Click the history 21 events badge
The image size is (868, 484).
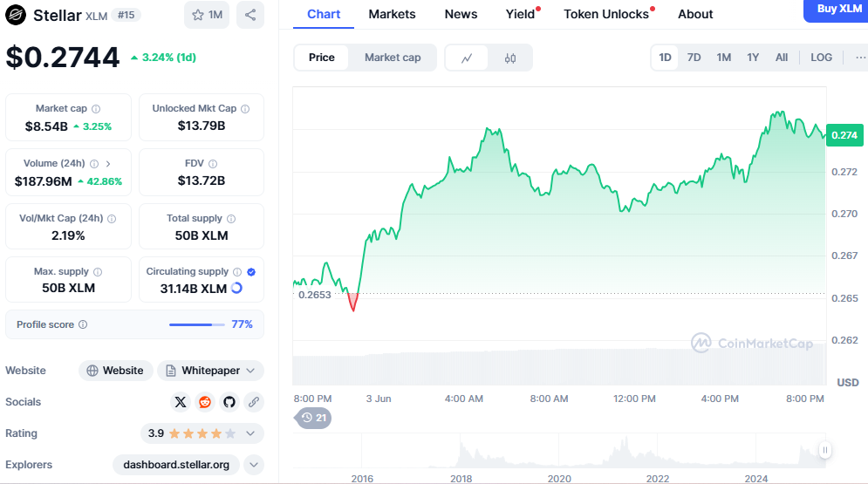[x=313, y=418]
